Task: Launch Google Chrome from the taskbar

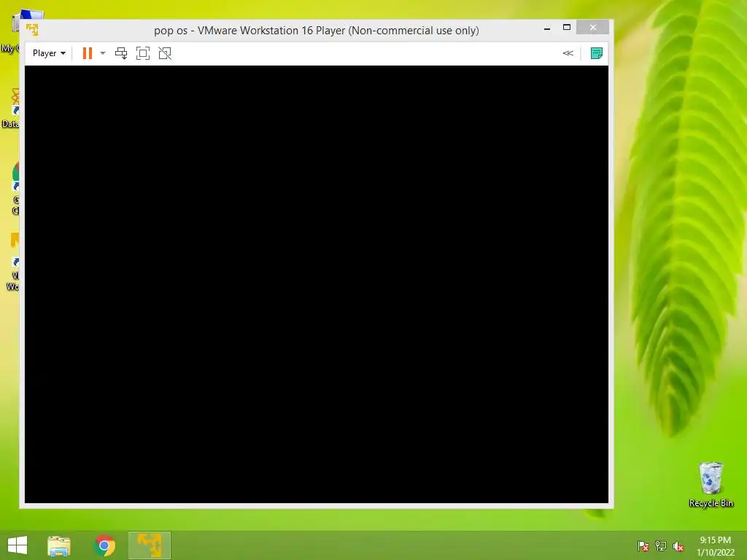Action: [x=105, y=545]
